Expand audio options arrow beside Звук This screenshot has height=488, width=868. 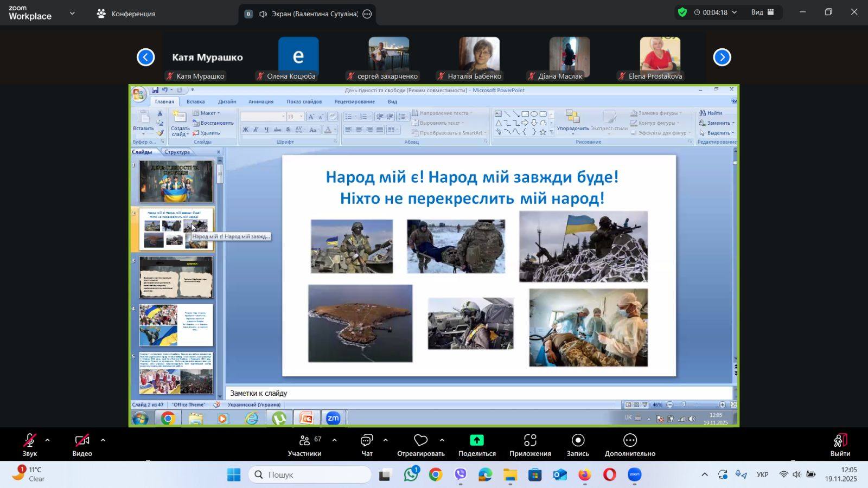(48, 440)
